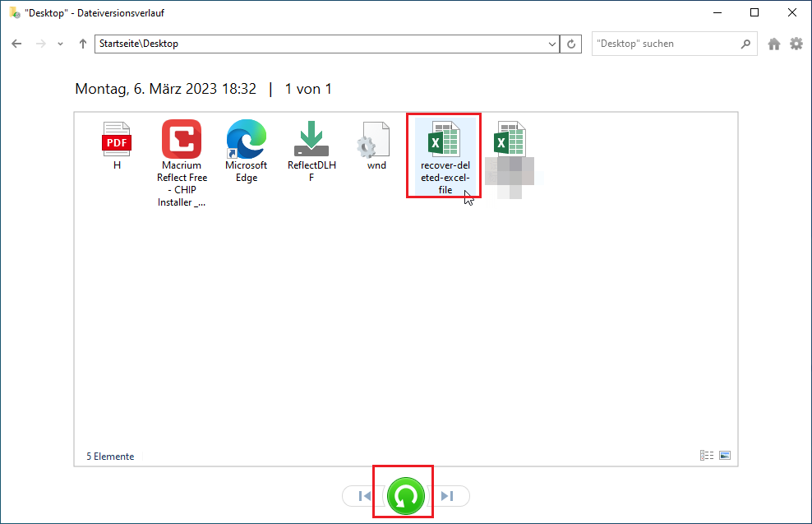Open recent locations dropdown
812x524 pixels.
click(x=61, y=44)
